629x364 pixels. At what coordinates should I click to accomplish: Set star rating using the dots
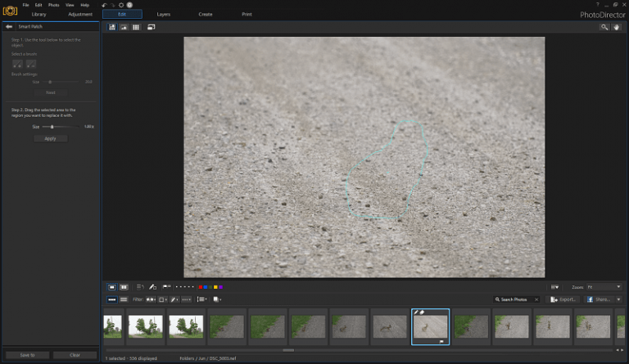(x=184, y=287)
